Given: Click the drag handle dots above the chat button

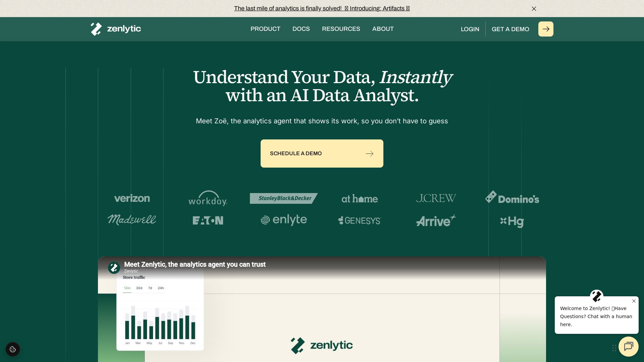Looking at the screenshot, I should 614,348.
